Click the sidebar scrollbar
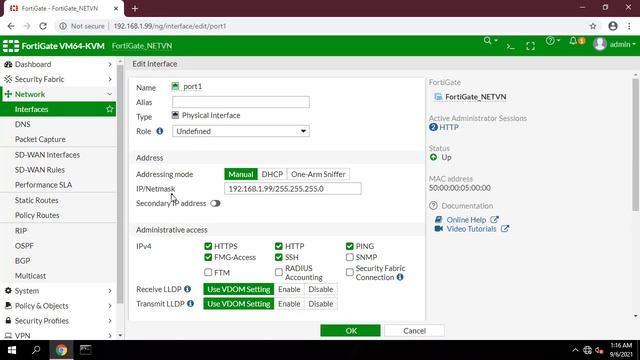 (120, 184)
